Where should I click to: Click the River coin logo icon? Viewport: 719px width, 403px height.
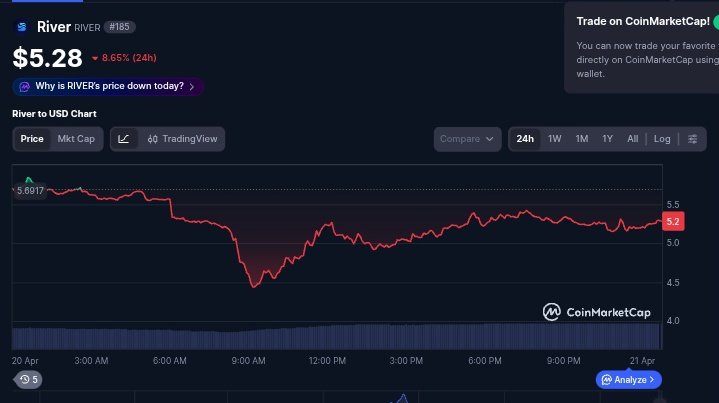click(x=21, y=27)
